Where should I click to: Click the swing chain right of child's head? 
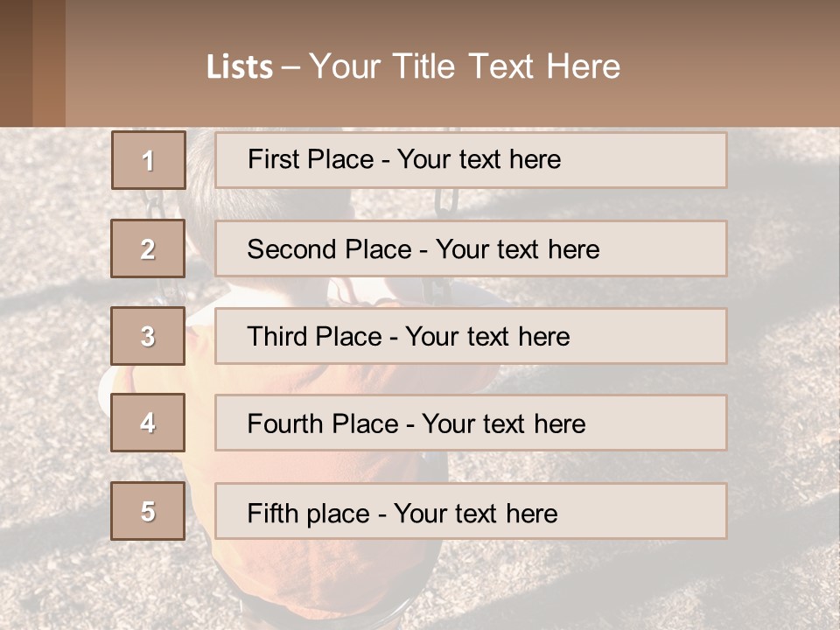click(447, 203)
